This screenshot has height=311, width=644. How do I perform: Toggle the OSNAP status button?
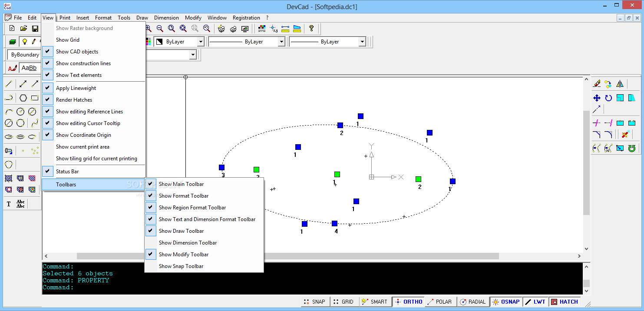click(x=505, y=301)
